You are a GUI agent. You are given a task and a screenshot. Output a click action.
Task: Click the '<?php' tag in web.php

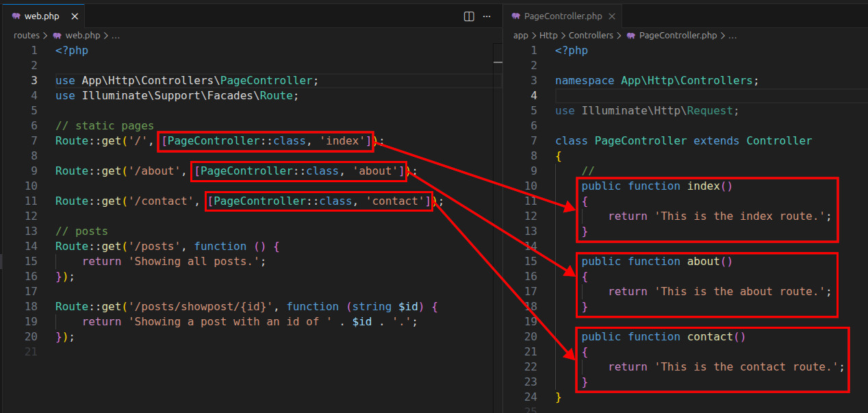72,51
